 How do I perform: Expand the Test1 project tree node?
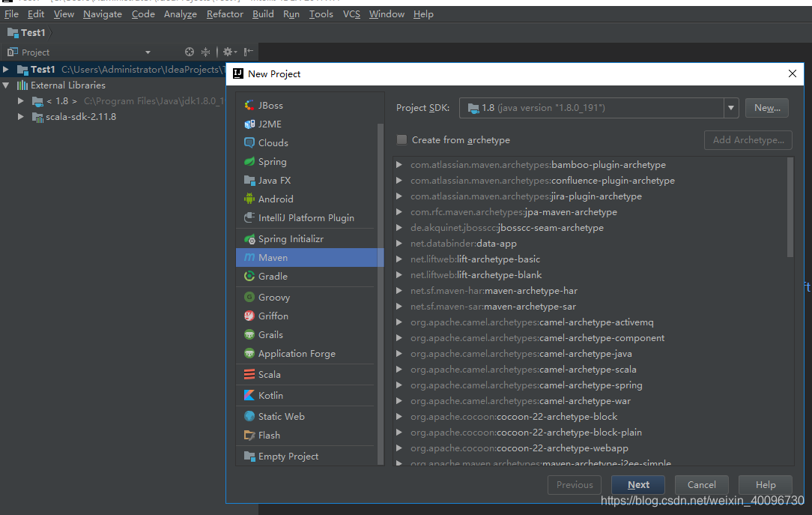click(x=6, y=69)
